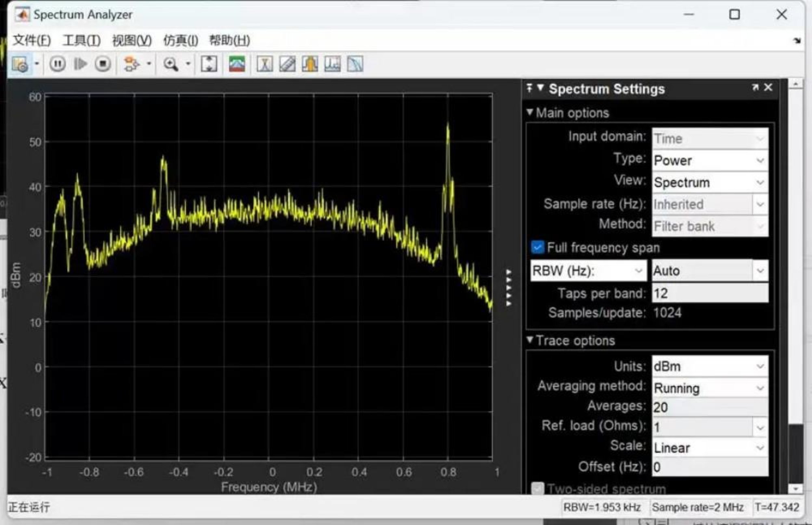
Task: Click the highlight Simulink block icon
Action: pyautogui.click(x=131, y=64)
